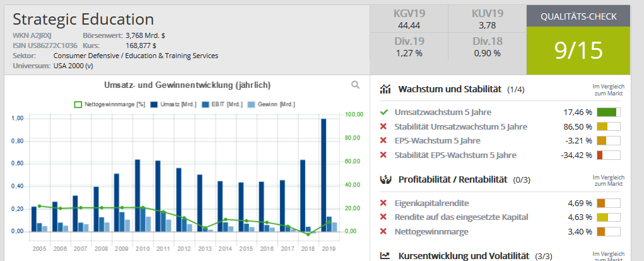
Task: Click the 2010 Umsatz bar in the chart
Action: coord(138,195)
